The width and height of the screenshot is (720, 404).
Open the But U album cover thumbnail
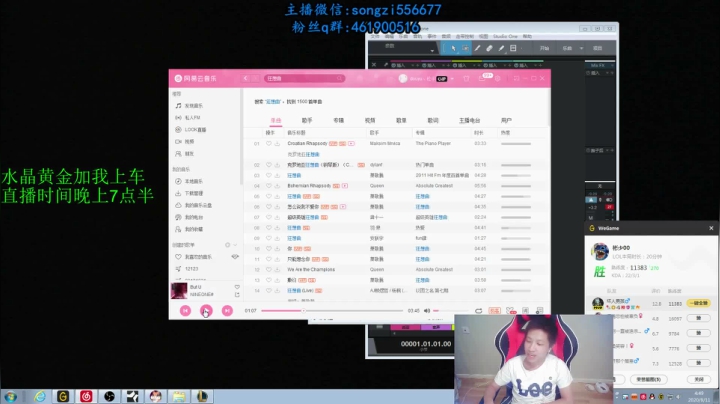(x=179, y=291)
